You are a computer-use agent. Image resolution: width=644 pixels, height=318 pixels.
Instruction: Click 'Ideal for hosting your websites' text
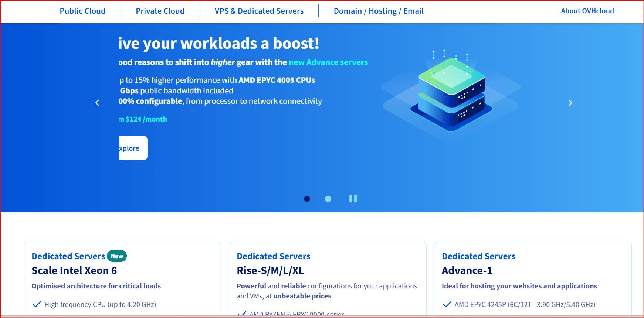click(519, 286)
